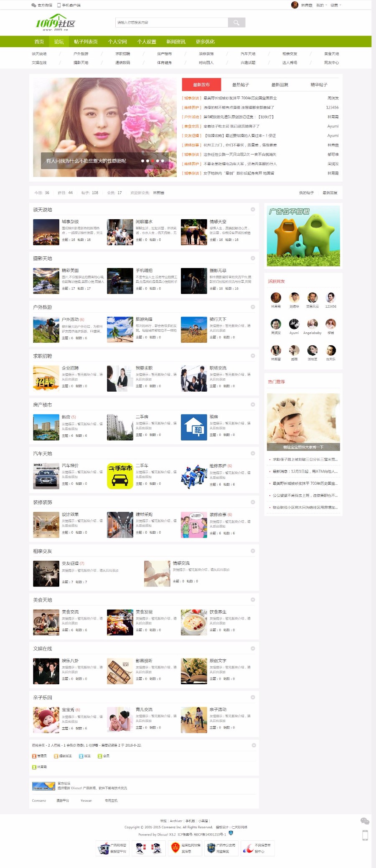Open the 我的帖子 link
This screenshot has height=868, width=376.
pos(306,193)
